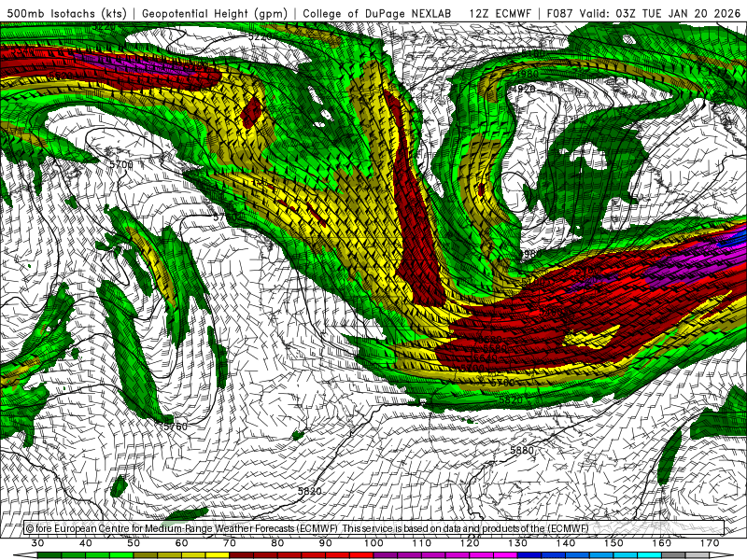Click the 70 knot colorbar label
The image size is (747, 560).
[230, 543]
